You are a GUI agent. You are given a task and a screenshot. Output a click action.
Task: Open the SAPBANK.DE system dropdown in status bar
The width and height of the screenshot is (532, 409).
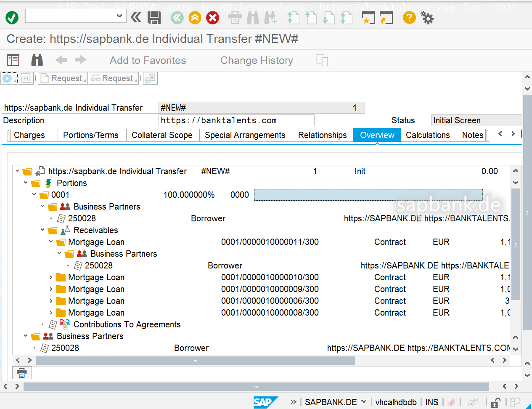click(x=364, y=401)
